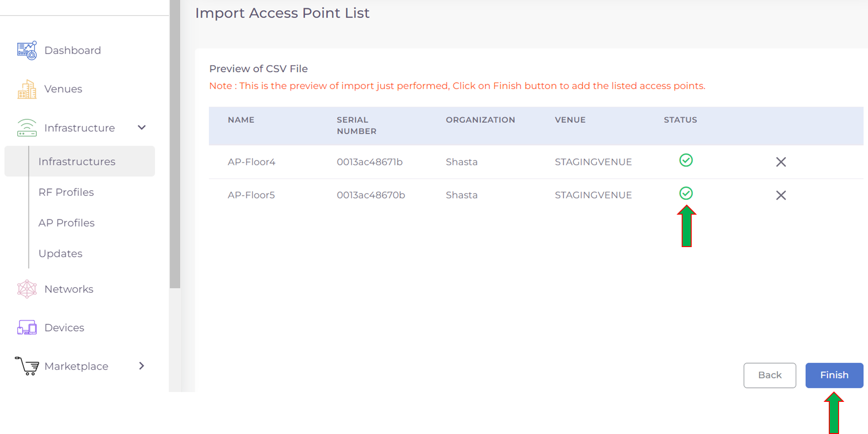Click AP-Floor4 green status checkmark
868x434 pixels.
tap(686, 160)
